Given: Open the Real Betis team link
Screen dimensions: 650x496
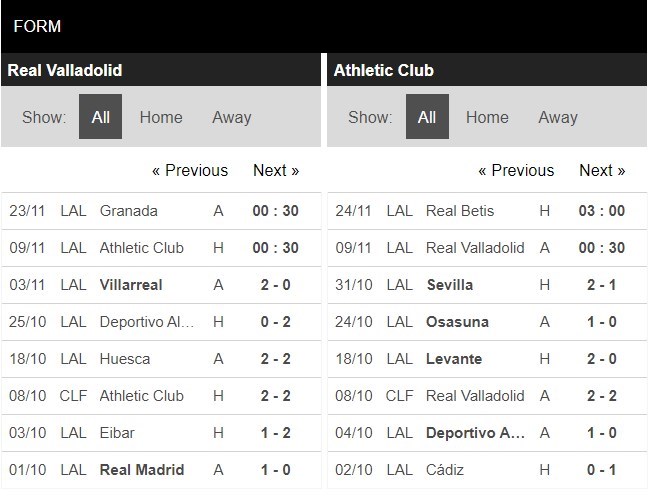Looking at the screenshot, I should tap(460, 211).
